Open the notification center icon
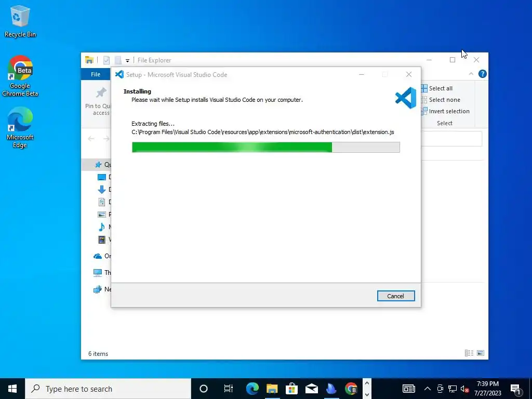The height and width of the screenshot is (399, 532). pyautogui.click(x=516, y=389)
